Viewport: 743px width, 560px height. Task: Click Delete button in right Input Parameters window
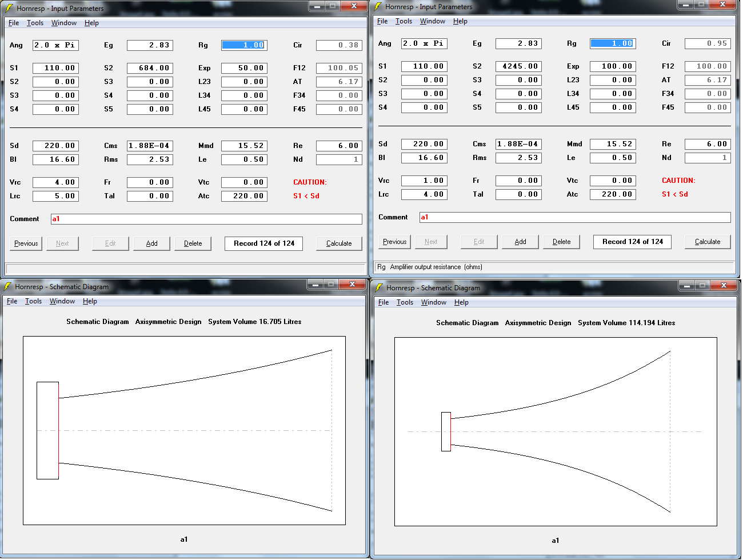[x=561, y=242]
